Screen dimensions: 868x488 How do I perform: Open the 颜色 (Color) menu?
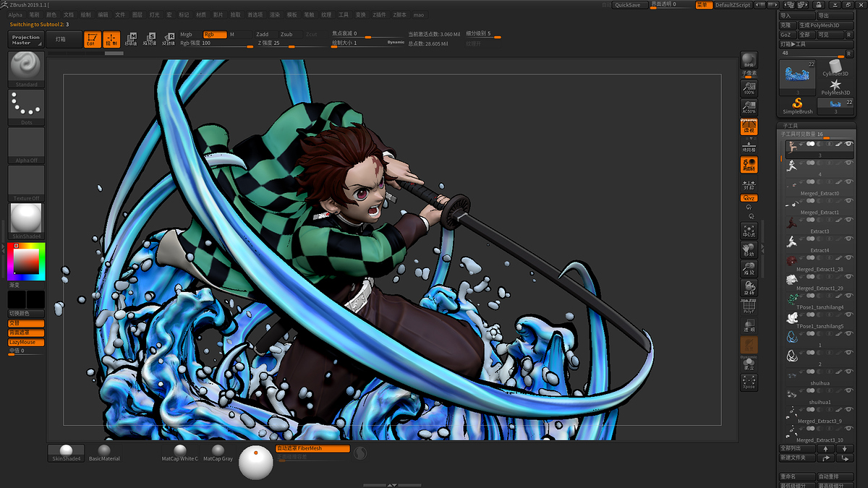(x=51, y=14)
